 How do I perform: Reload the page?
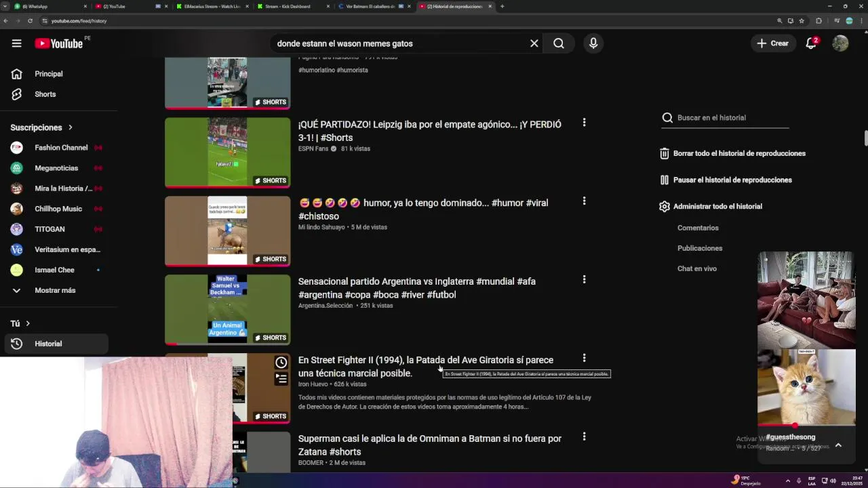point(30,21)
